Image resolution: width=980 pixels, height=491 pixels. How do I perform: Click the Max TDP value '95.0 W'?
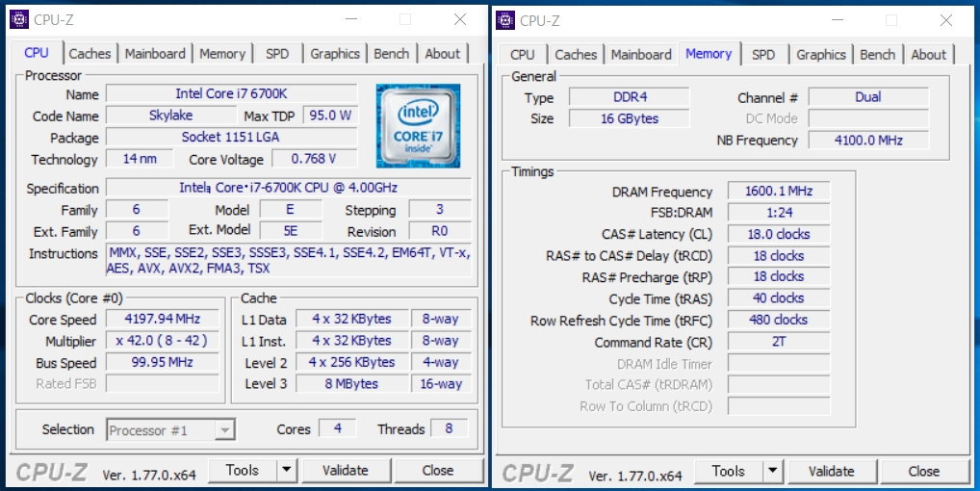(x=330, y=116)
